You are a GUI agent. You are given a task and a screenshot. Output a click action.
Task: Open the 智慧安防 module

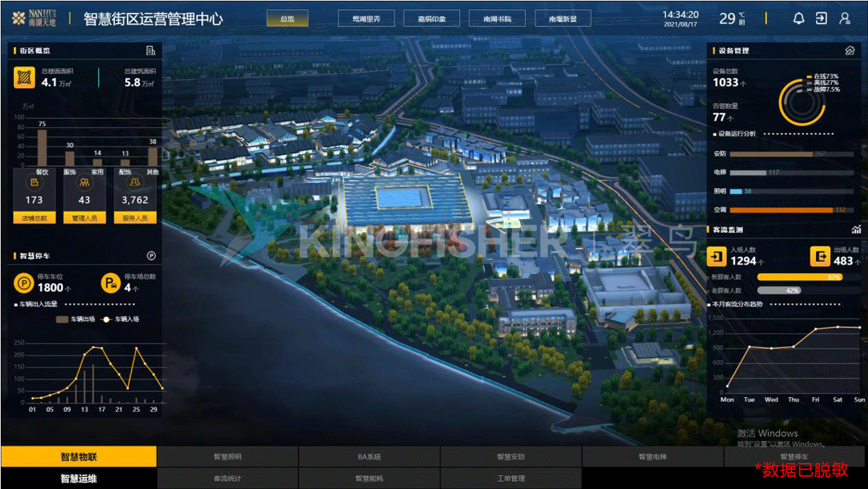(511, 456)
